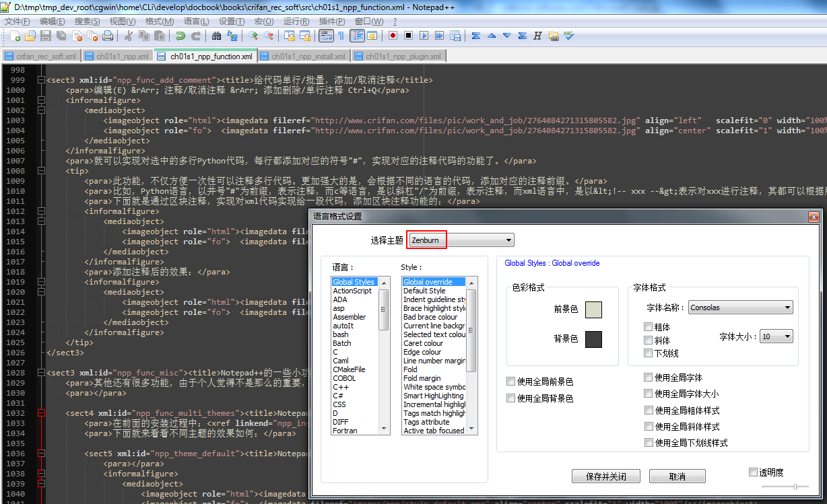Click the 取消 cancel button

click(677, 476)
